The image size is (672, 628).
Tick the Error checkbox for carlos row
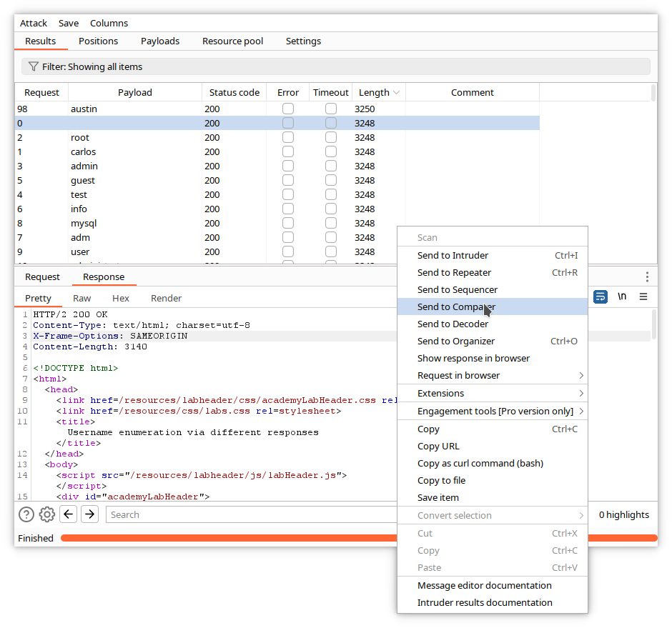288,152
